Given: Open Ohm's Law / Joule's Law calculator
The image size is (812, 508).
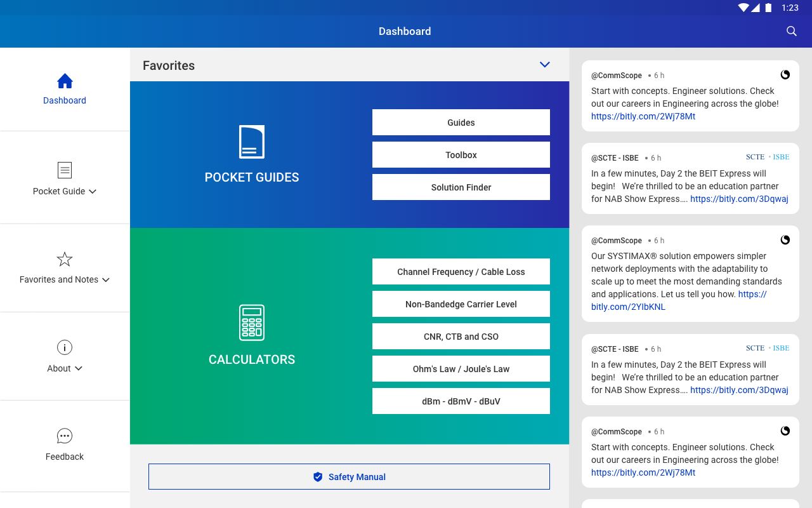Looking at the screenshot, I should 461,369.
